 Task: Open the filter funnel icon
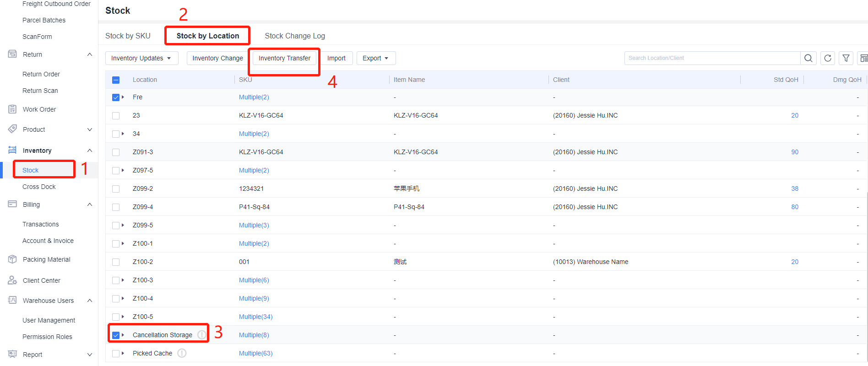(x=846, y=58)
